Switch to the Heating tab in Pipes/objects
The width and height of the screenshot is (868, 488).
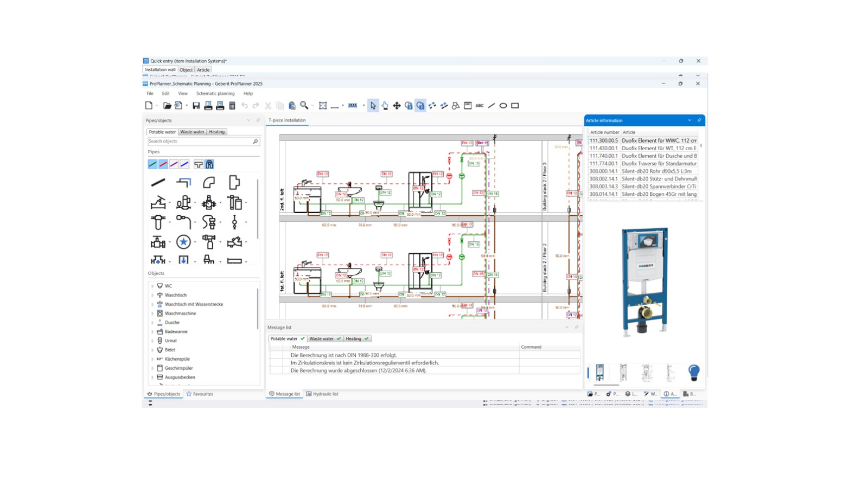[x=216, y=131]
